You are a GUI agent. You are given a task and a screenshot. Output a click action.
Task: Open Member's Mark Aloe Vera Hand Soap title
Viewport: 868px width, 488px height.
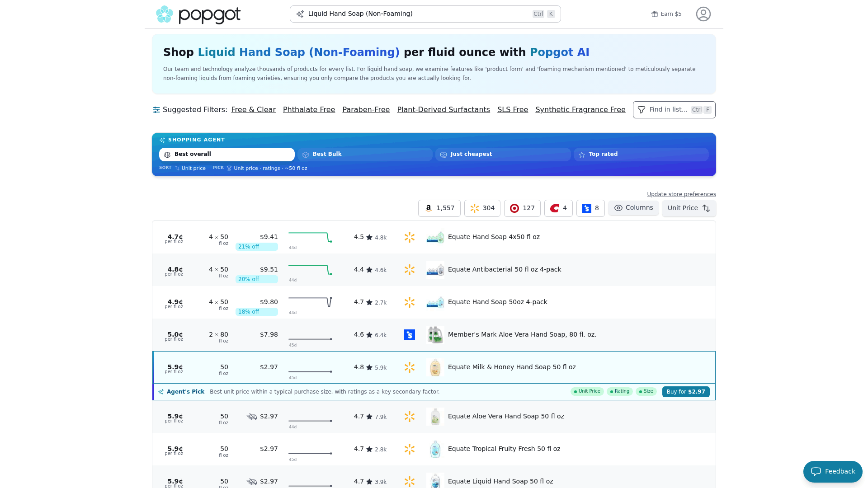[x=522, y=334]
